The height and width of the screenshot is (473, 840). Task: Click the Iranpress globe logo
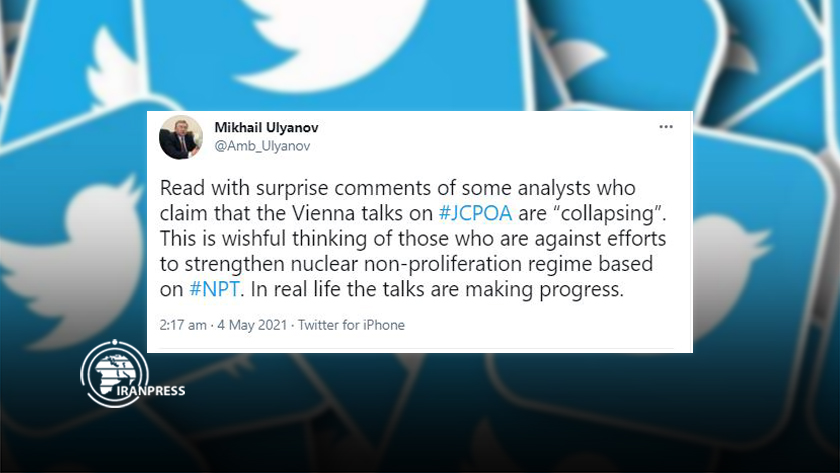[115, 373]
